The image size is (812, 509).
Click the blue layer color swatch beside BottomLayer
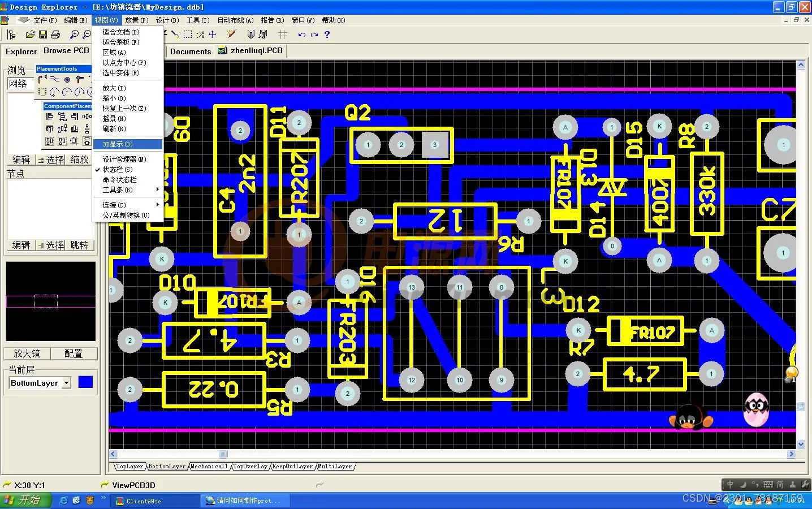coord(85,382)
